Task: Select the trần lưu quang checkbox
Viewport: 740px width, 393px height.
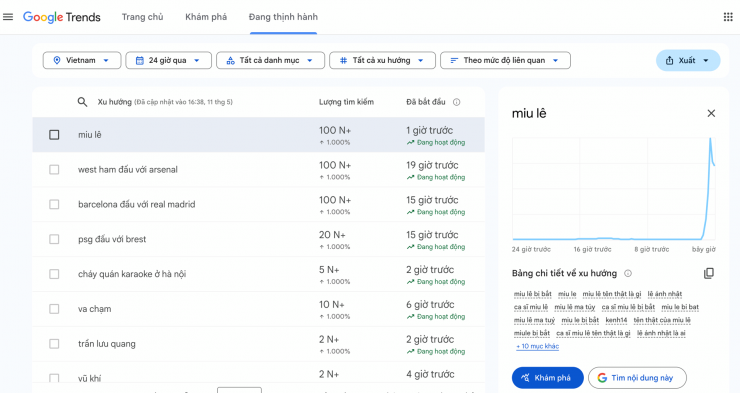Action: [x=54, y=344]
